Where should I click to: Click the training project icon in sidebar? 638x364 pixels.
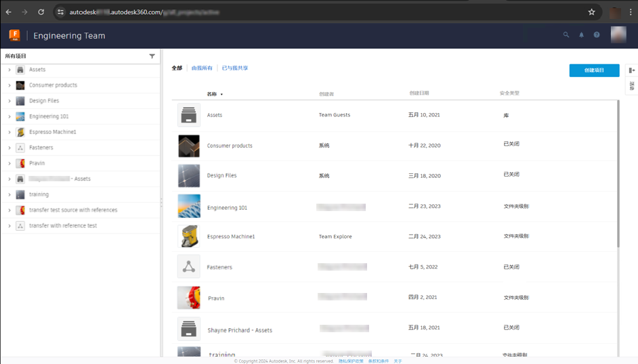tap(20, 195)
